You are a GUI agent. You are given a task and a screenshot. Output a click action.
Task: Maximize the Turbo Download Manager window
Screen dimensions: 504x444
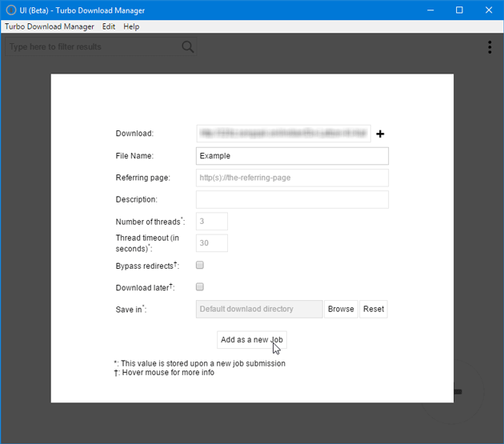459,10
